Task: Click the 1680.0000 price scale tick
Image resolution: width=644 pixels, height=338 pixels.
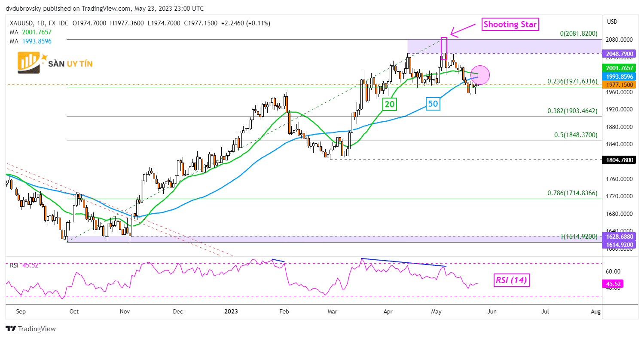Action: [x=618, y=214]
